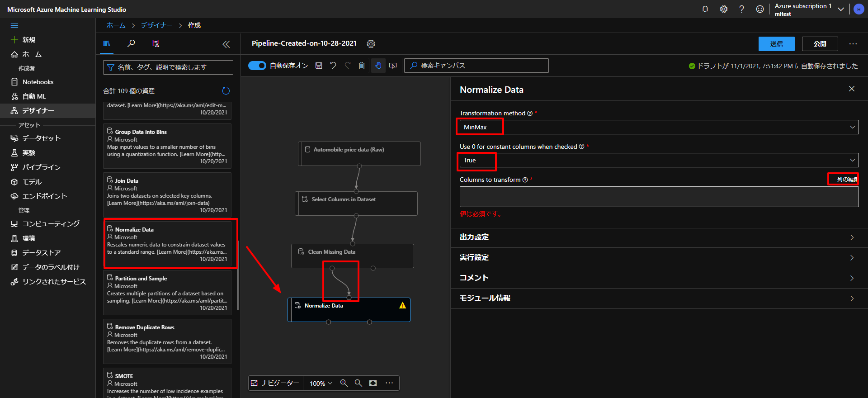Toggle the navigator panel button
Viewport: 868px width, 398px height.
click(275, 383)
